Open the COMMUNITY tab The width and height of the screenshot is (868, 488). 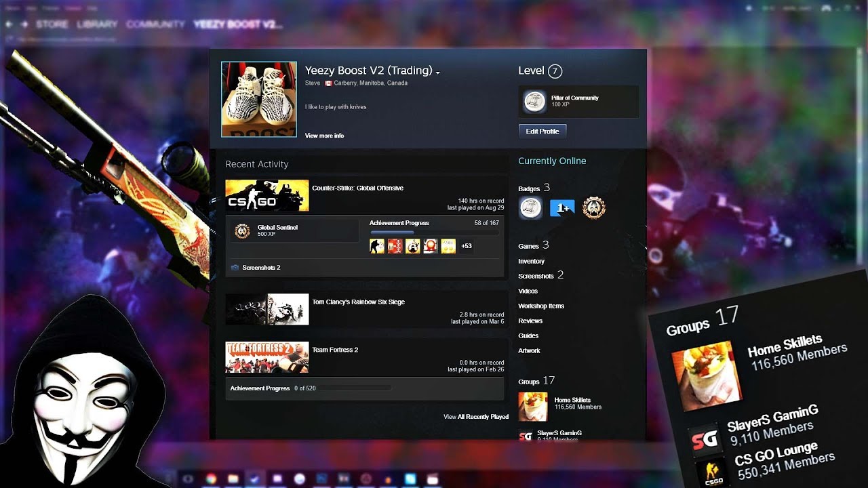click(x=155, y=24)
